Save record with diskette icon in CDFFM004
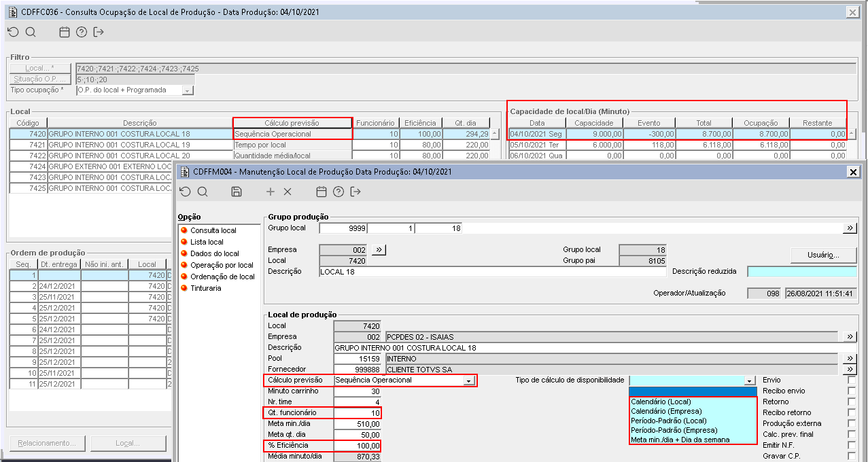This screenshot has width=868, height=462. pyautogui.click(x=237, y=192)
